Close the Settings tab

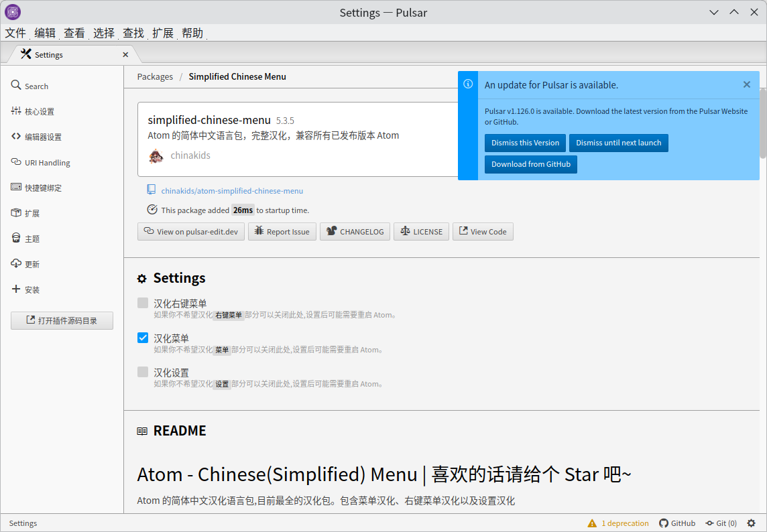(126, 55)
